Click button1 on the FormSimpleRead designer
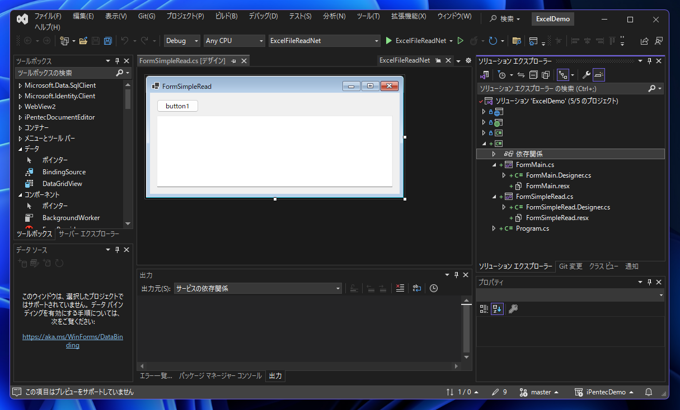The width and height of the screenshot is (680, 410). (177, 106)
